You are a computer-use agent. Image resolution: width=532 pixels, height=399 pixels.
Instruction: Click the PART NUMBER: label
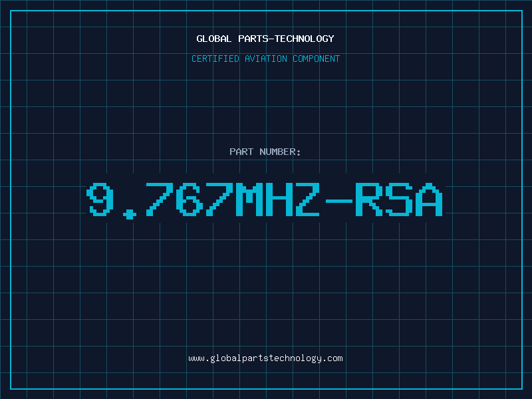pyautogui.click(x=265, y=152)
